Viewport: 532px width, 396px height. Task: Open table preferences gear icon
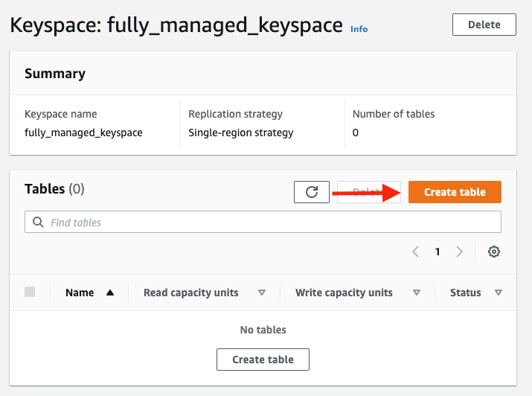point(493,252)
